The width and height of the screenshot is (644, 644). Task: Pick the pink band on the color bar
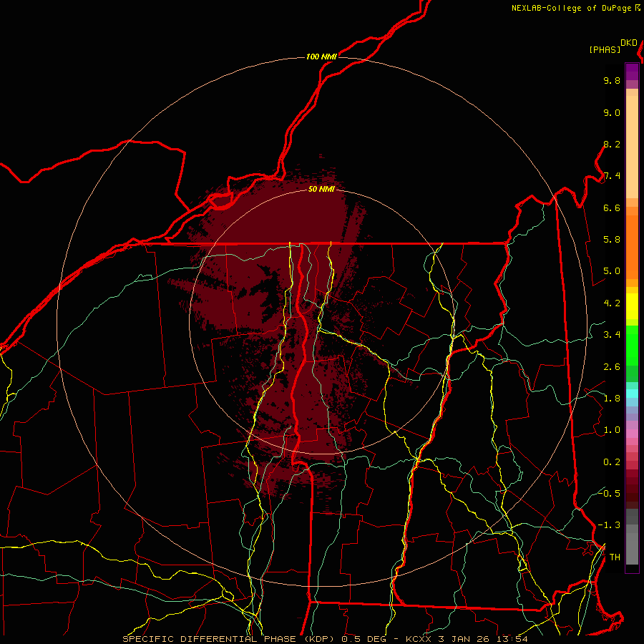pos(632,434)
